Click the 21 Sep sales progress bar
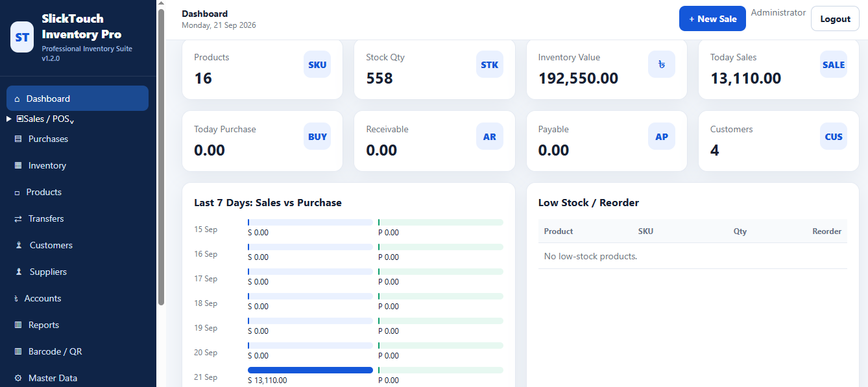868x387 pixels. 310,370
